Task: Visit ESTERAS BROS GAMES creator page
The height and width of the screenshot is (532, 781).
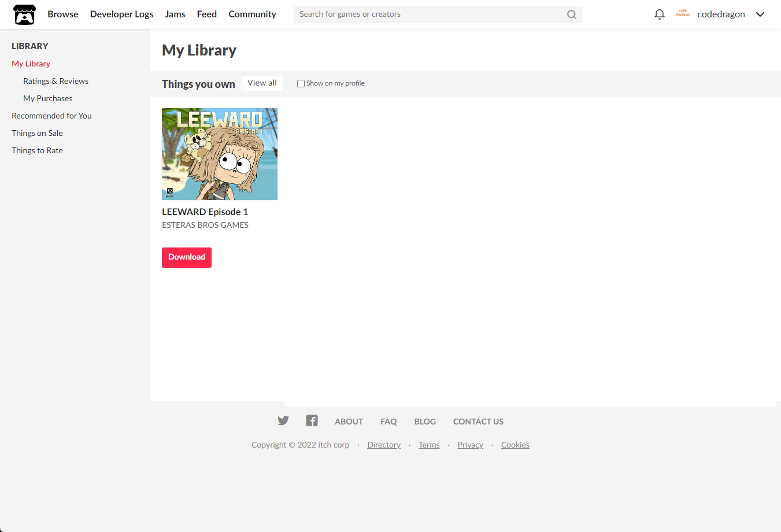Action: tap(205, 225)
